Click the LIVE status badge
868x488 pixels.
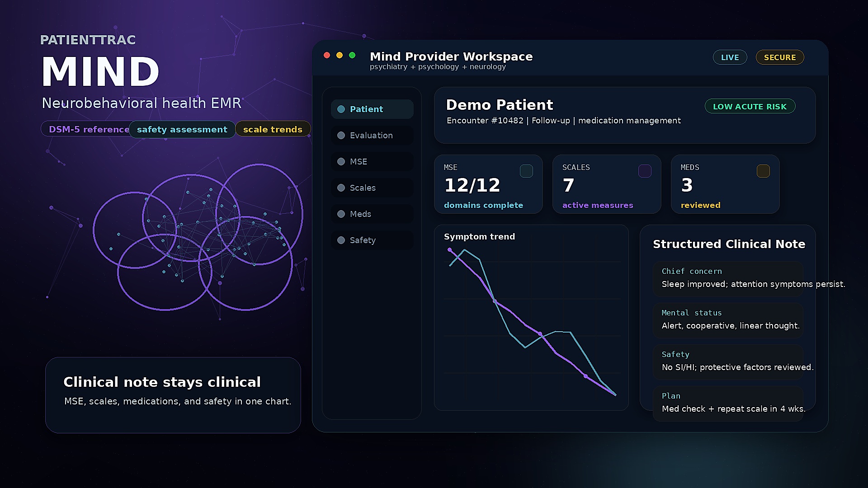tap(730, 57)
